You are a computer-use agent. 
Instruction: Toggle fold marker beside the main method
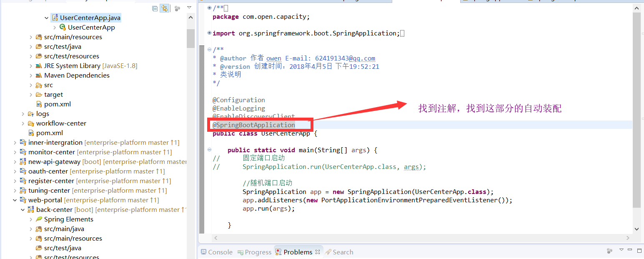click(210, 150)
